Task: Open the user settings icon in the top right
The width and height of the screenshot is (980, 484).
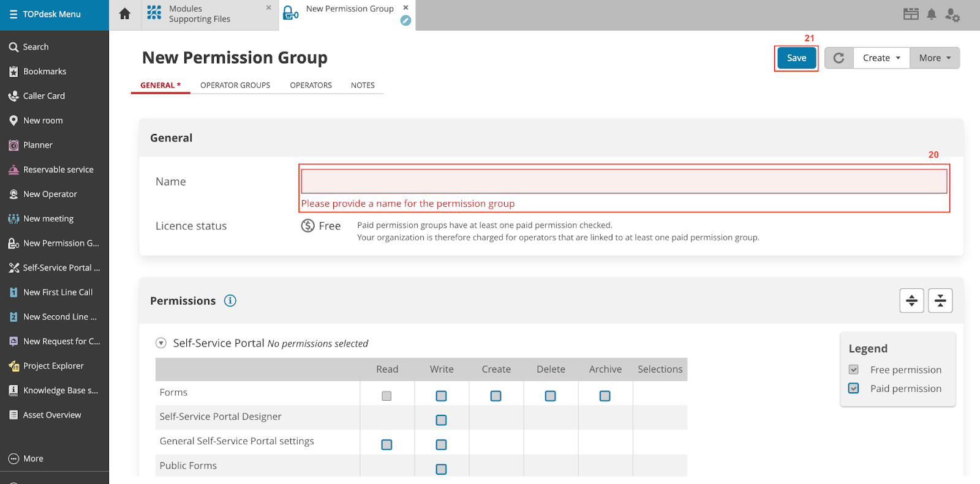Action: pos(952,15)
